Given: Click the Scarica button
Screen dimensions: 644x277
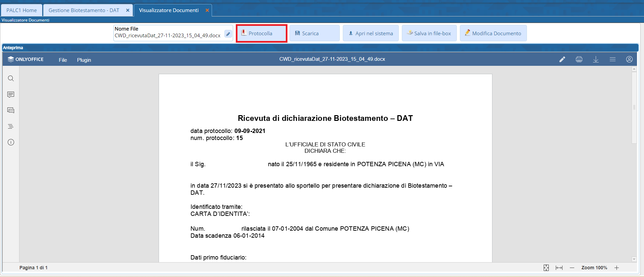Looking at the screenshot, I should (314, 33).
